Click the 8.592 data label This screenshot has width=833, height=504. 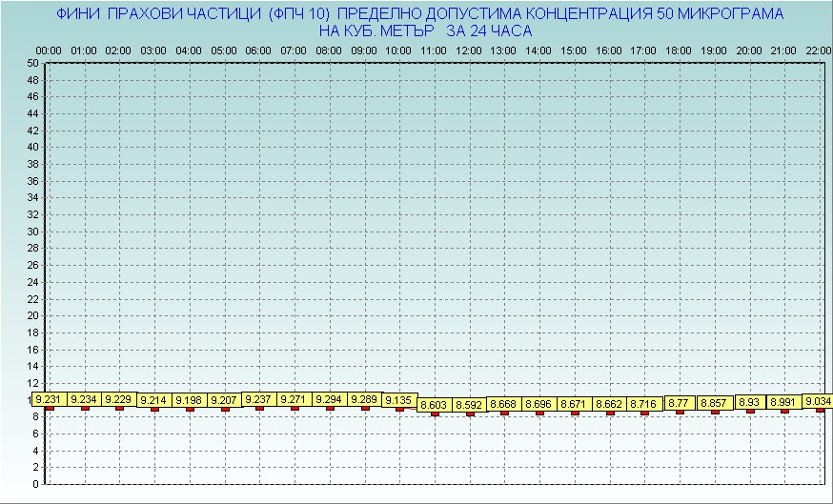[x=469, y=405]
